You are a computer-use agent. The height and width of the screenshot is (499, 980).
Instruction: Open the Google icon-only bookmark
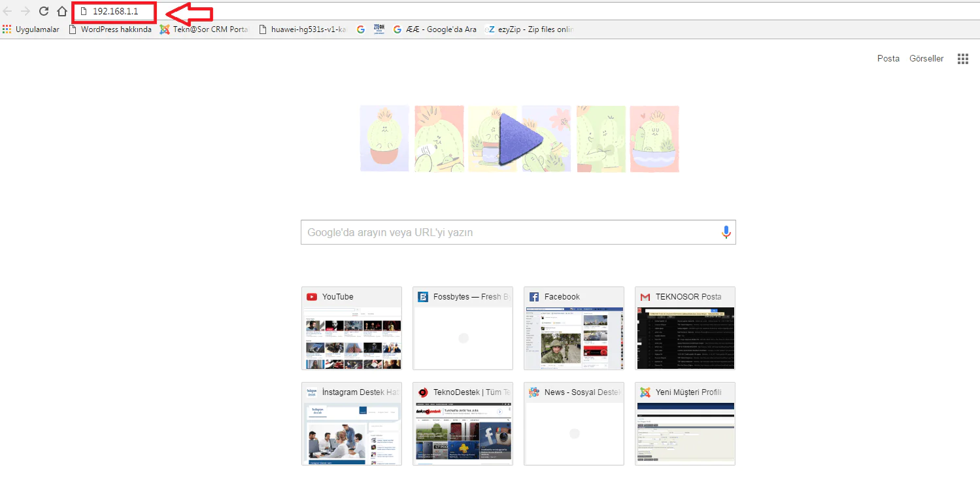tap(361, 29)
